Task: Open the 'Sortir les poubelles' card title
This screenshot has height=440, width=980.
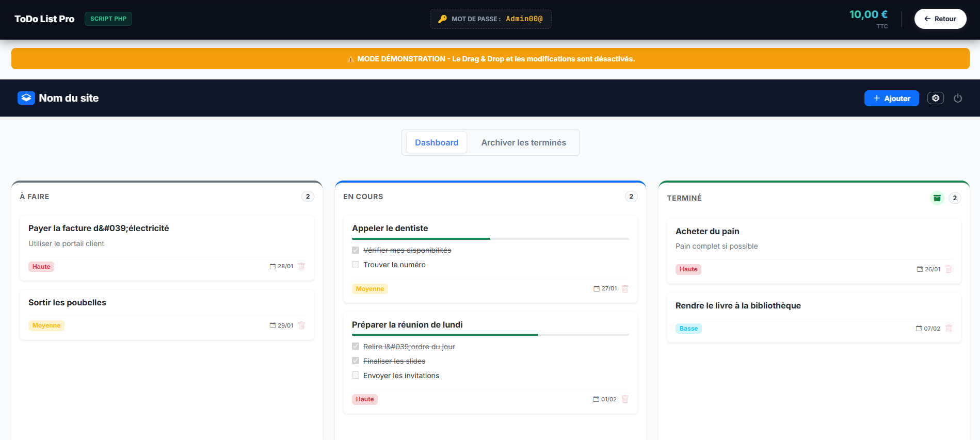Action: tap(67, 303)
